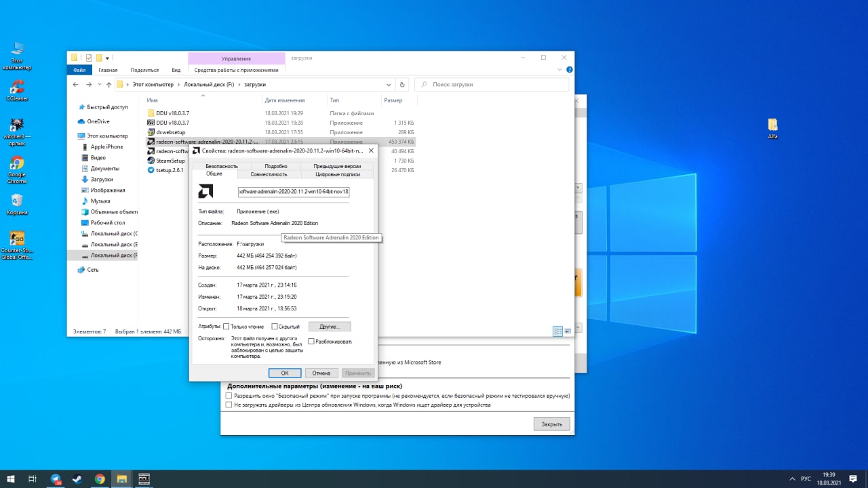Open Средства работы с приложениями tab
This screenshot has width=868, height=488.
[236, 70]
